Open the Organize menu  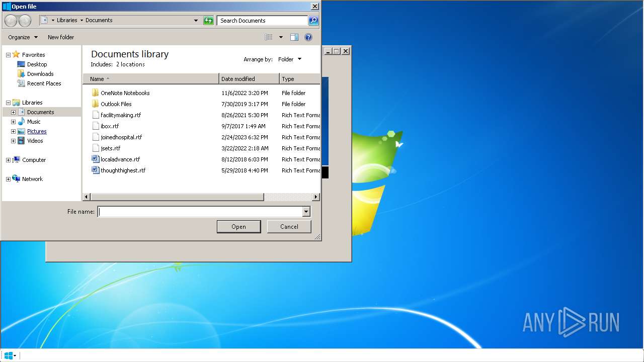pyautogui.click(x=23, y=37)
